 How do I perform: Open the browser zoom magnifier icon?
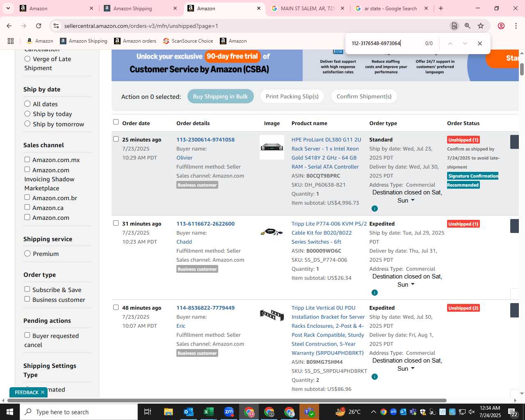pyautogui.click(x=468, y=26)
